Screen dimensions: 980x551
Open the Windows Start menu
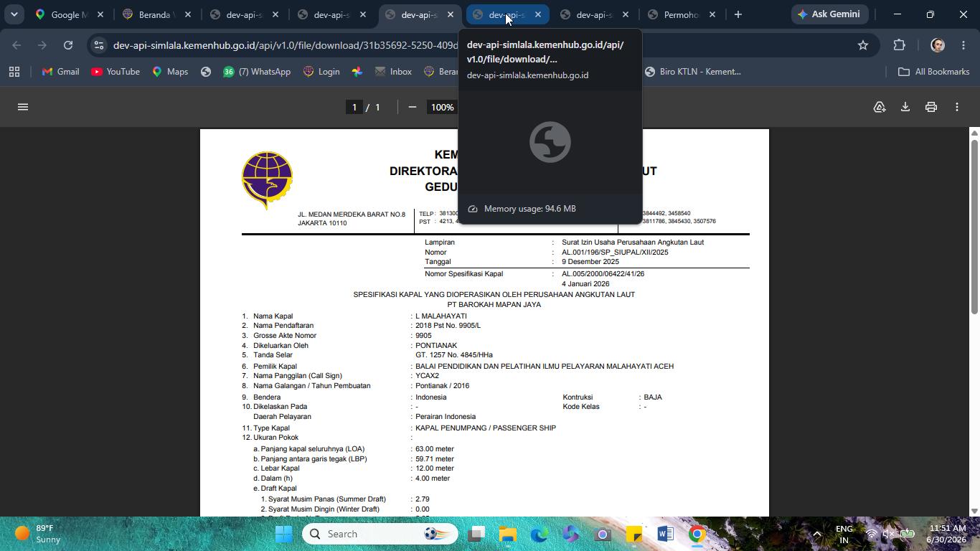(284, 534)
